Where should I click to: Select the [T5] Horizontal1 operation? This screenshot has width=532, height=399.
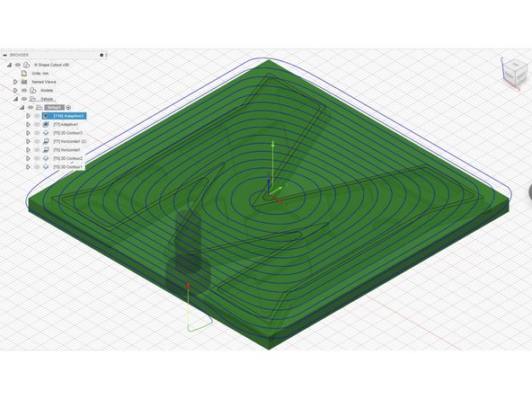(66, 150)
